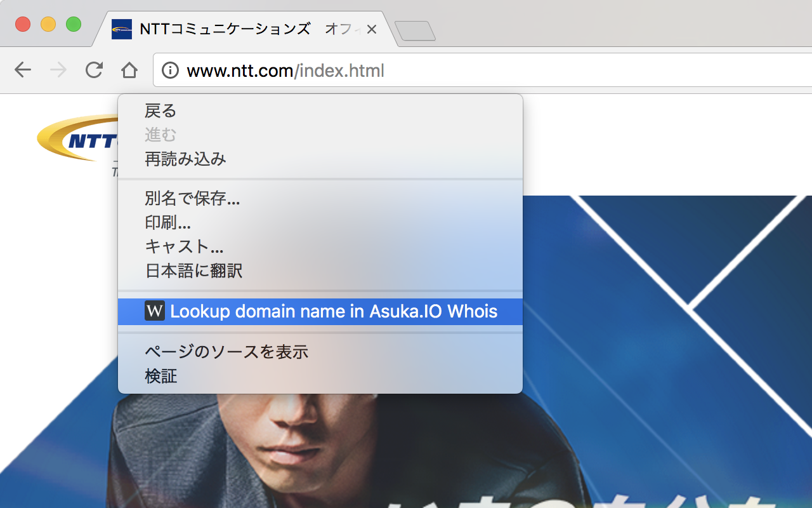Open the home page via the home icon
This screenshot has height=508, width=812.
pos(129,70)
